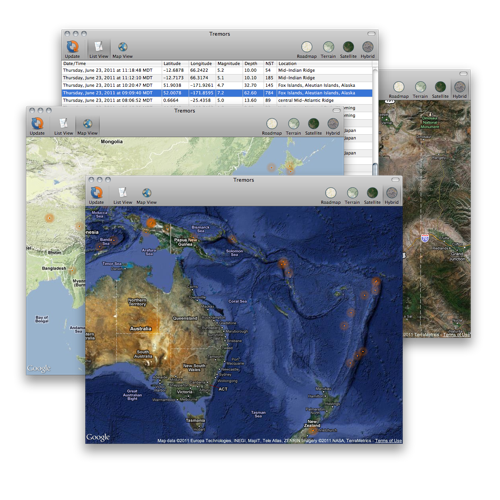Image resolution: width=500 pixels, height=500 pixels.
Task: Select Map View in the front satellite window
Action: click(146, 195)
